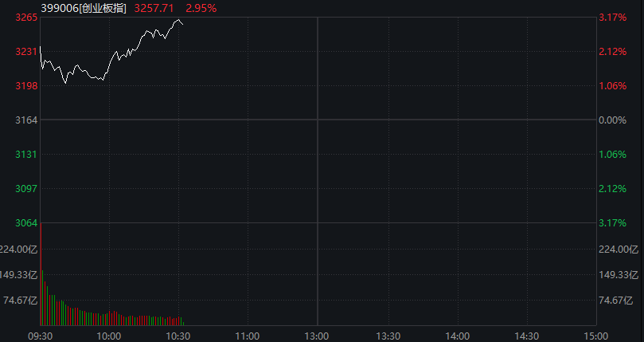The image size is (644, 342).
Task: Click the 3164 baseline price label
Action: pyautogui.click(x=26, y=120)
